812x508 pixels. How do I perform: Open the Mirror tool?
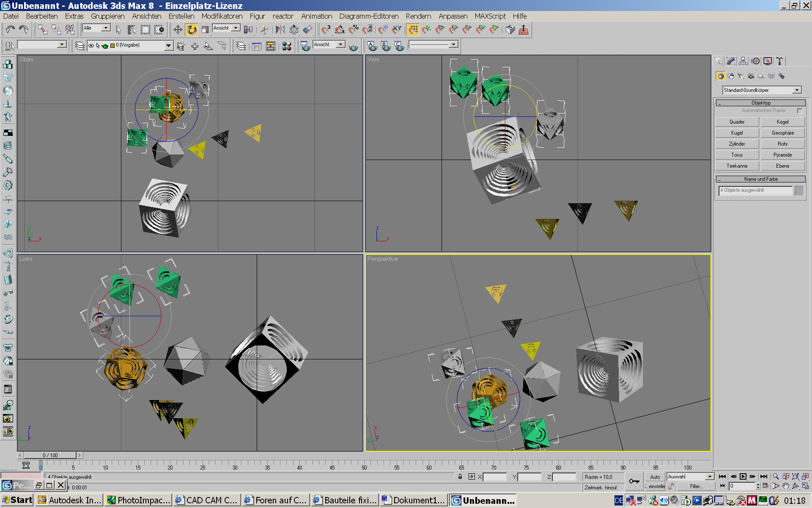pos(280,30)
